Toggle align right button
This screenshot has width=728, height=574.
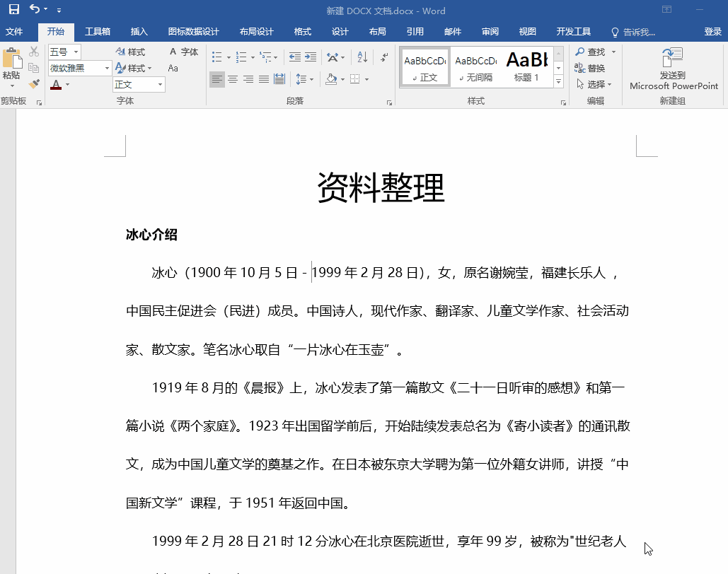(248, 79)
